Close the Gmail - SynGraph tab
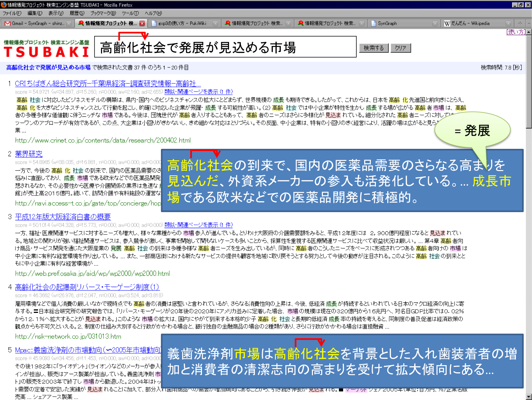This screenshot has width=532, height=400. click(x=69, y=23)
